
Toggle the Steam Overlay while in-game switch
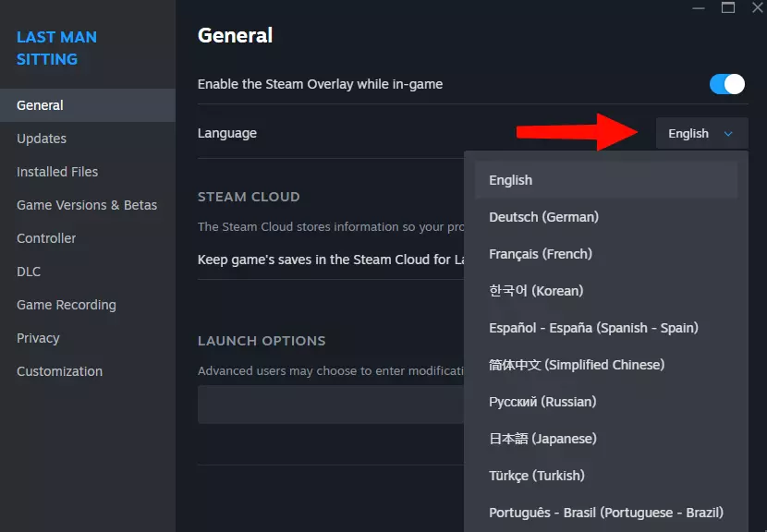(726, 84)
